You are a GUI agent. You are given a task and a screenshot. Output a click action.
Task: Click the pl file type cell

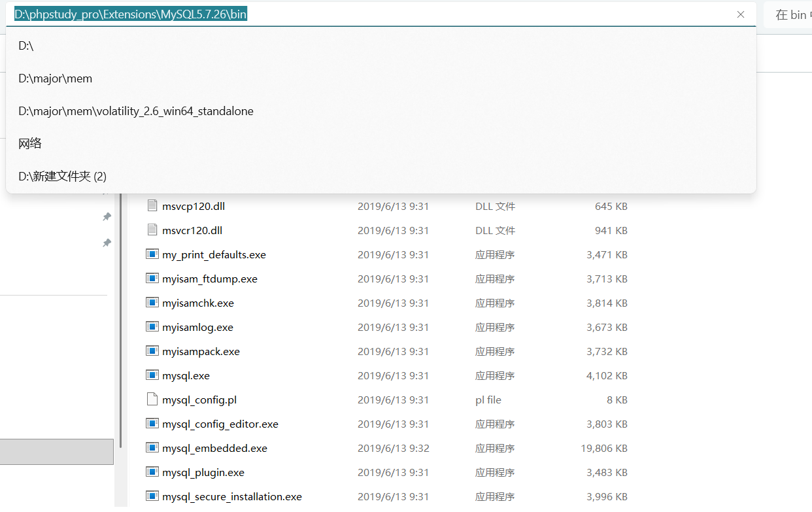pos(488,400)
